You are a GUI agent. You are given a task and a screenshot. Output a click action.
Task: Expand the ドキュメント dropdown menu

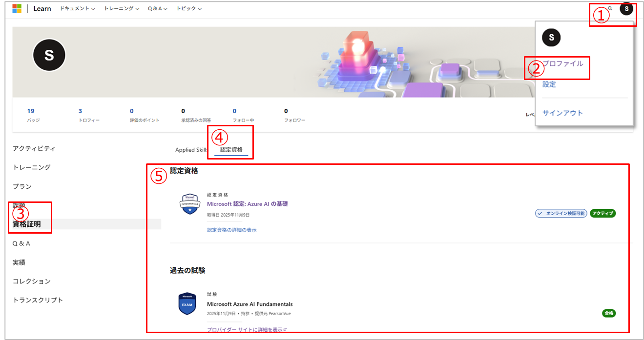point(77,8)
